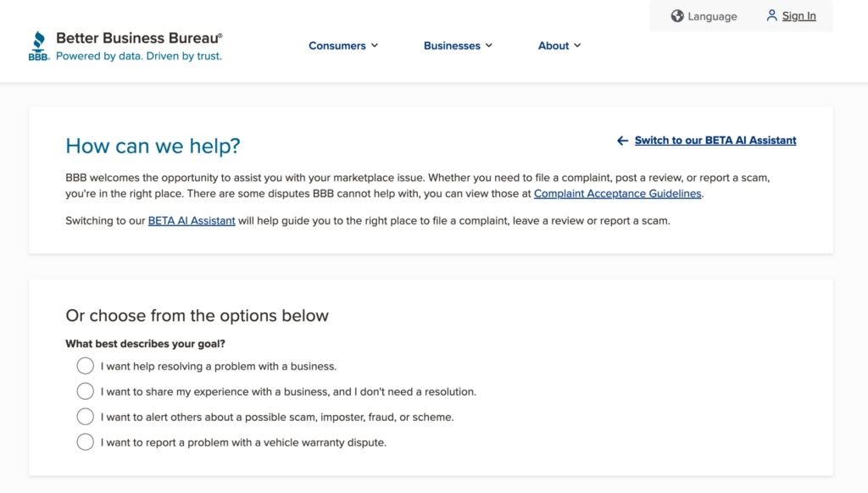
Task: Click the person Sign In icon
Action: pos(771,15)
